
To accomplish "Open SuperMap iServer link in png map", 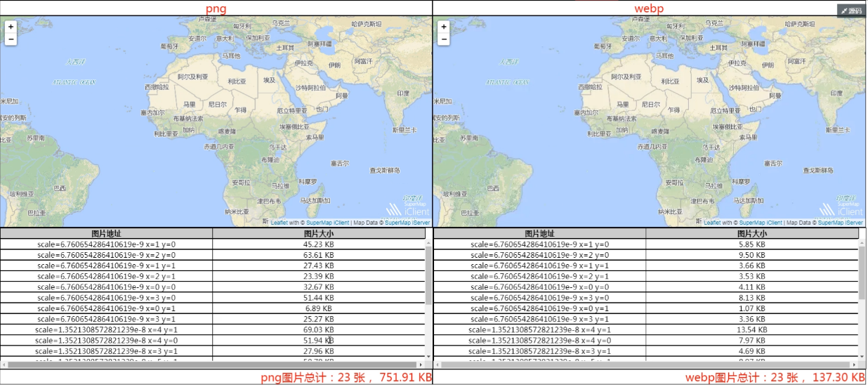I will pyautogui.click(x=407, y=223).
